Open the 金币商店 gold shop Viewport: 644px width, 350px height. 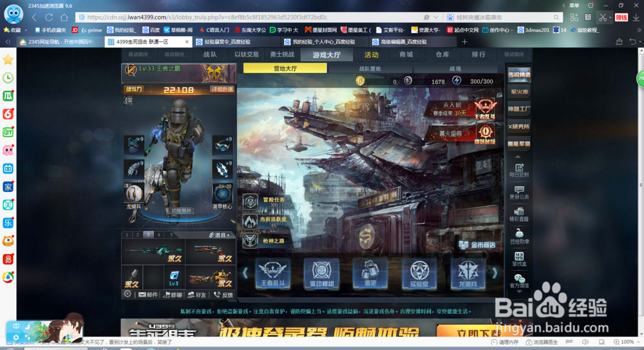(x=477, y=245)
